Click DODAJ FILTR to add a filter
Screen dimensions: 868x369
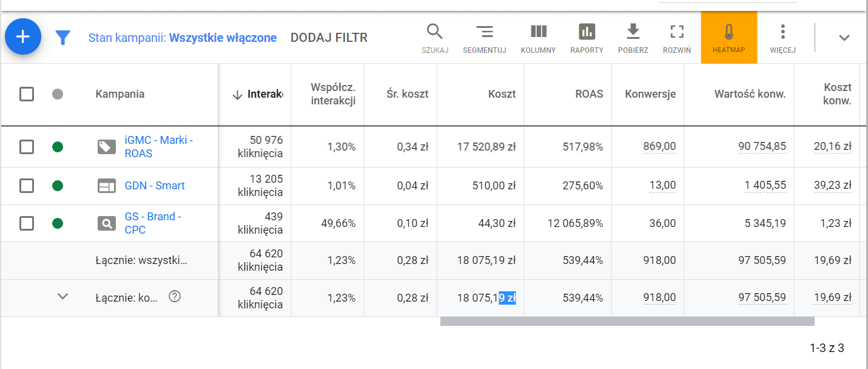pos(329,38)
